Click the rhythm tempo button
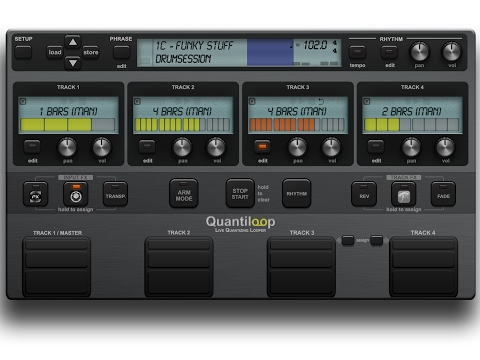 pos(357,52)
